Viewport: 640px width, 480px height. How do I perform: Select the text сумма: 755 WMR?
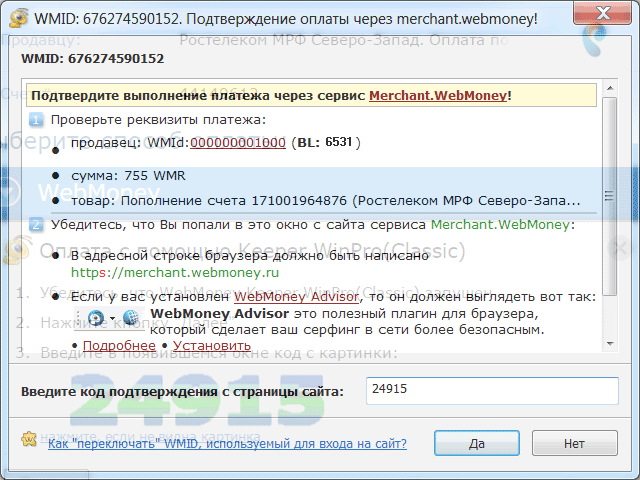pos(128,176)
